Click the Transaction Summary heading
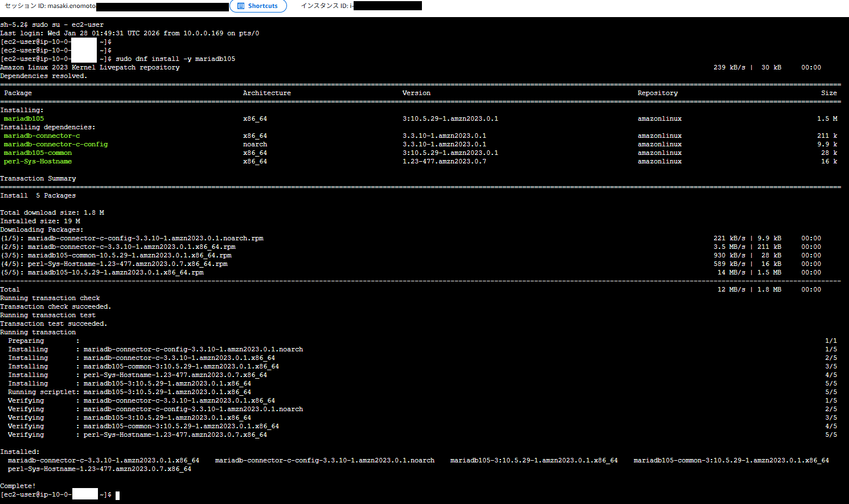 (x=38, y=178)
